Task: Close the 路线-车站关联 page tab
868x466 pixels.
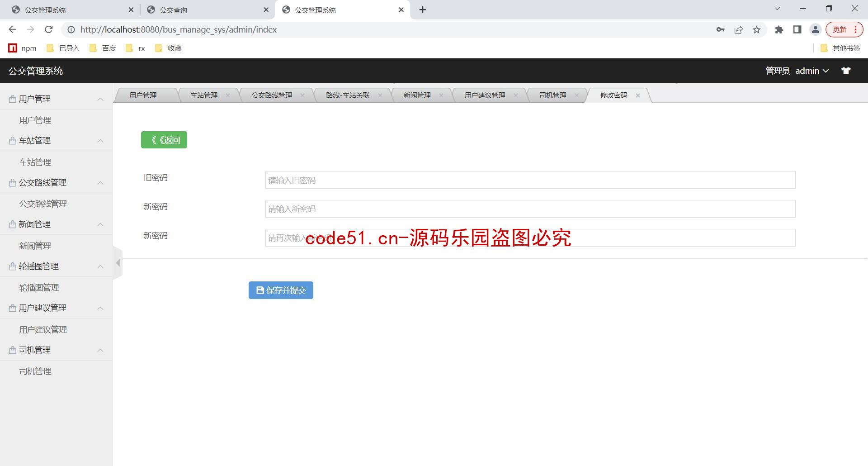Action: [380, 95]
